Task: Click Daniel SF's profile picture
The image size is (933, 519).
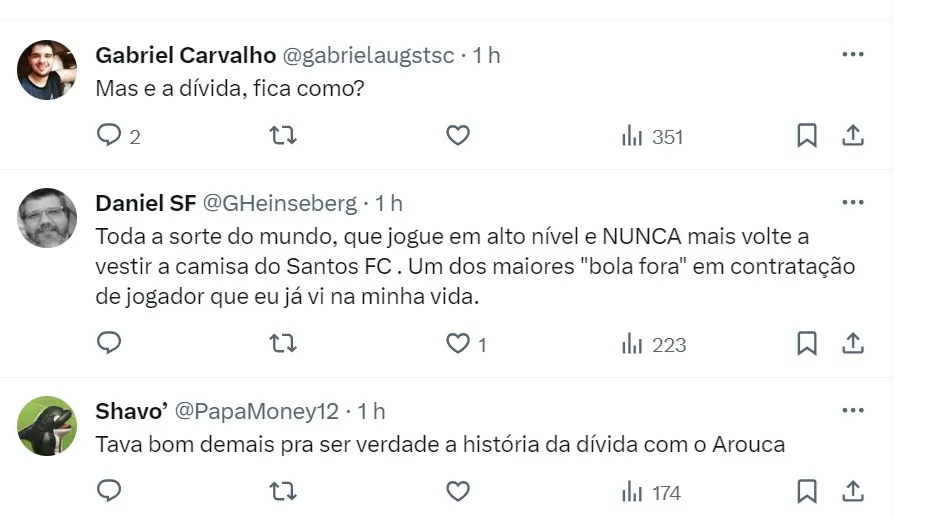Action: click(x=47, y=218)
